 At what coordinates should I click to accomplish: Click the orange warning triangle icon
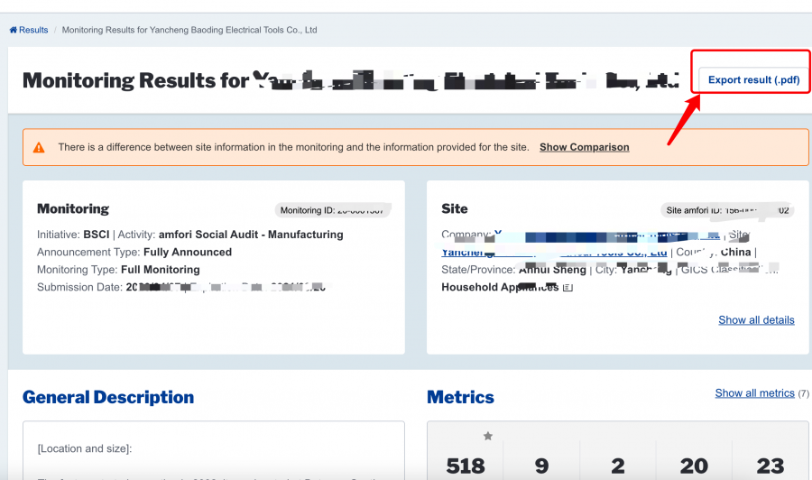click(x=39, y=147)
